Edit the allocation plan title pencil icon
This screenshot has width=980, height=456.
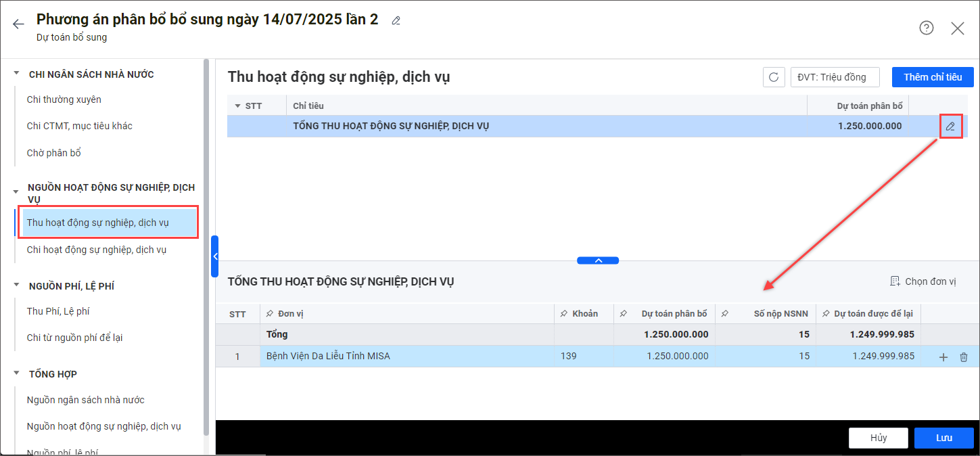[396, 20]
